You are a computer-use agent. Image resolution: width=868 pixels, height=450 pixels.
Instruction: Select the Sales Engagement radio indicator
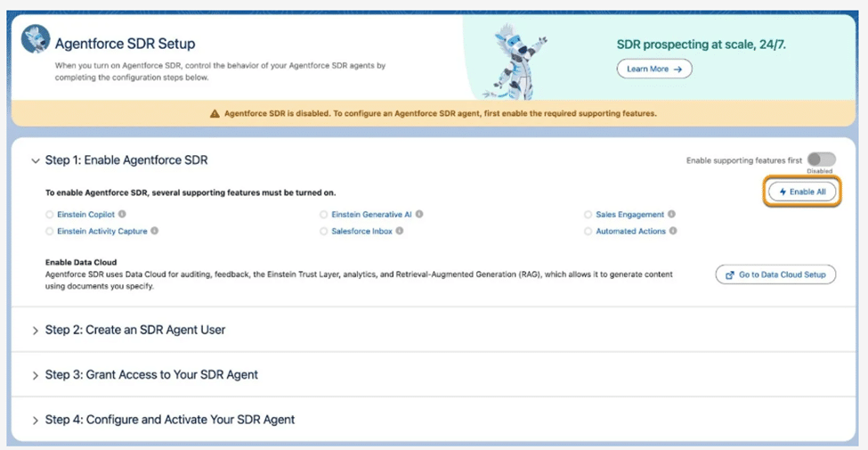[588, 215]
